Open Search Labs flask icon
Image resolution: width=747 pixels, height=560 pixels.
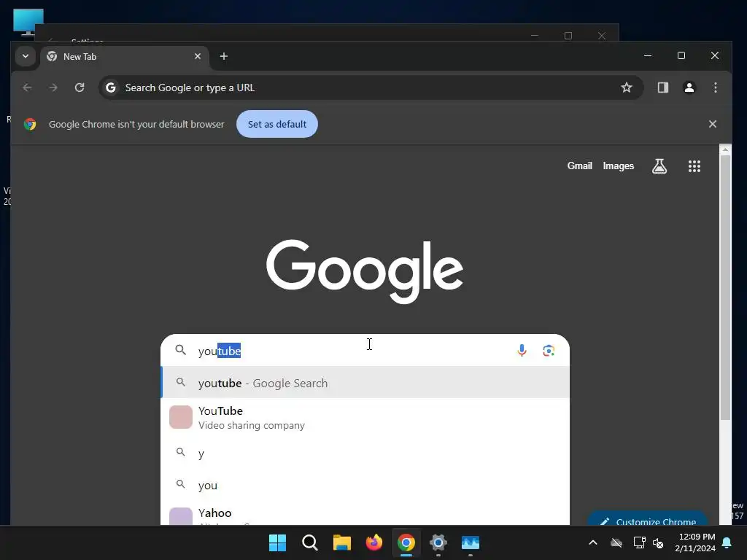click(x=659, y=166)
